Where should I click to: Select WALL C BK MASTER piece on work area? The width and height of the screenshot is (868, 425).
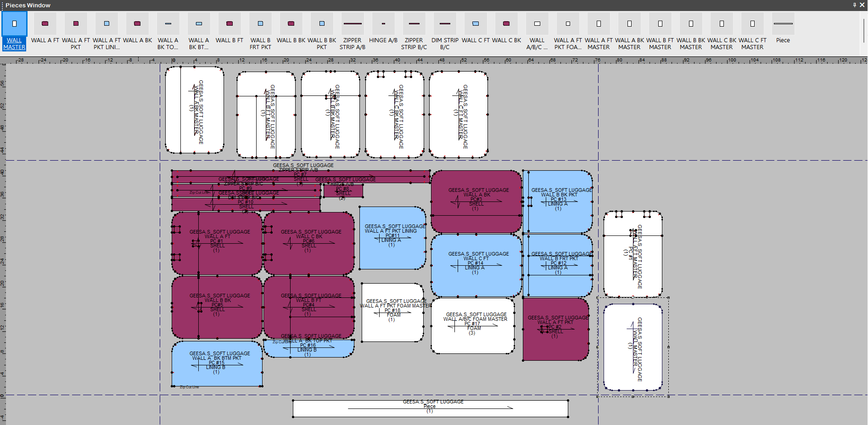coord(395,115)
